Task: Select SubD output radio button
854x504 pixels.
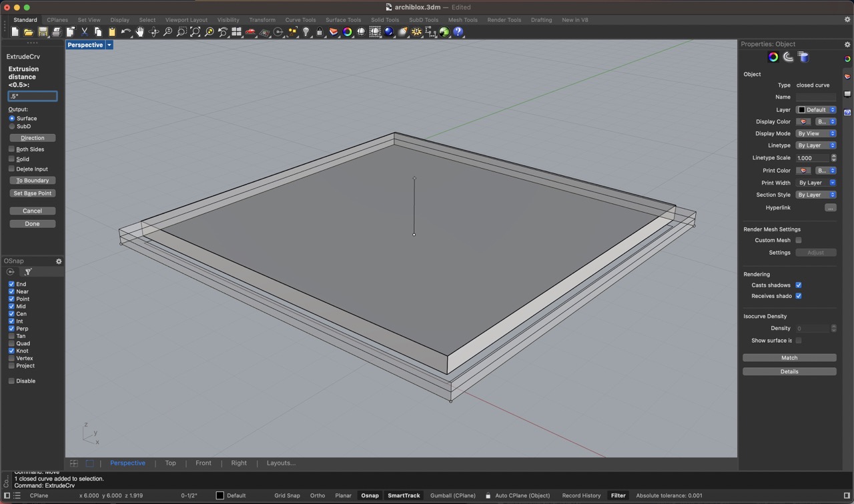Action: [11, 126]
